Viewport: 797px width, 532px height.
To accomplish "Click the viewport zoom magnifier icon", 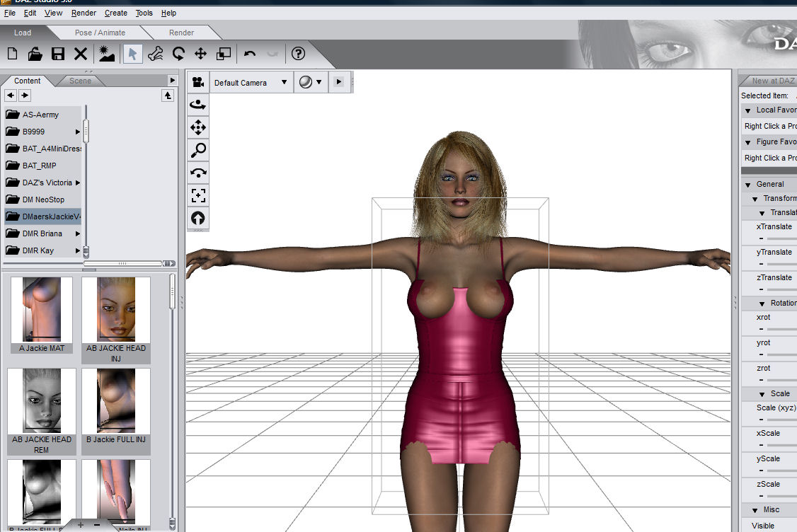I will 198,149.
